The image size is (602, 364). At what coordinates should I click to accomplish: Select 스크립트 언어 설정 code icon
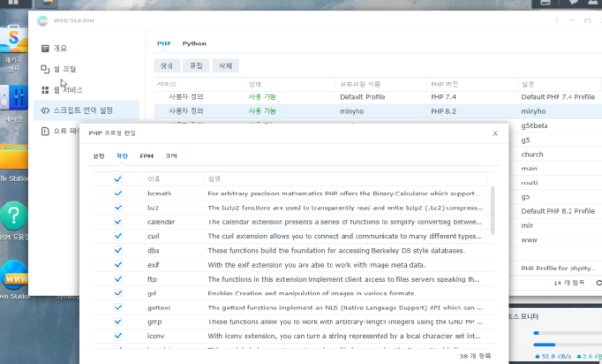45,110
